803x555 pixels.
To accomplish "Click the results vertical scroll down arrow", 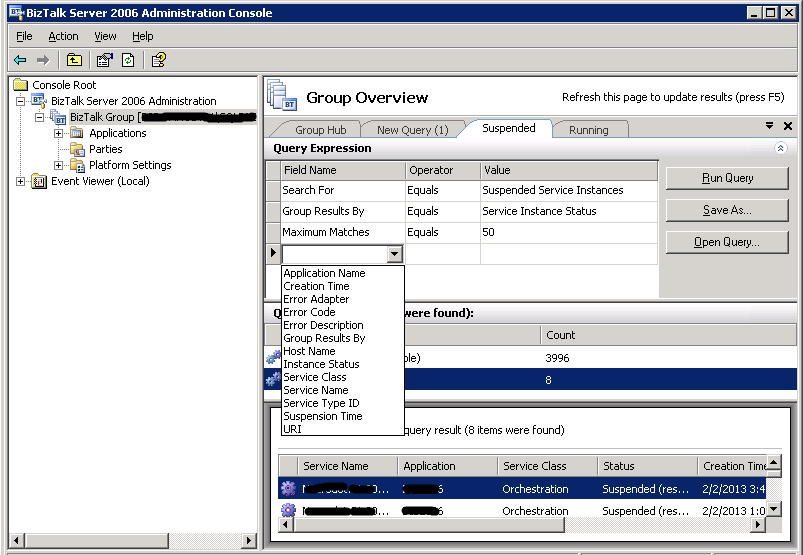I will [x=774, y=509].
